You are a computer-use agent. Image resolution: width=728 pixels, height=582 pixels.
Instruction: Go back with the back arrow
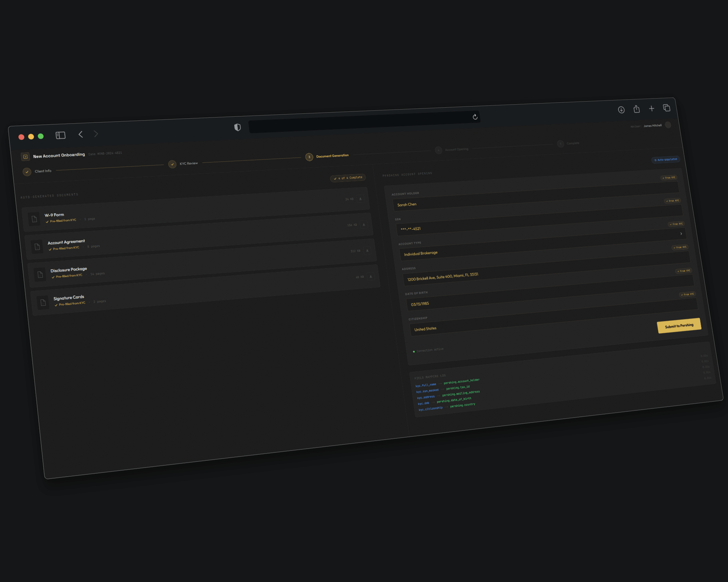tap(81, 135)
